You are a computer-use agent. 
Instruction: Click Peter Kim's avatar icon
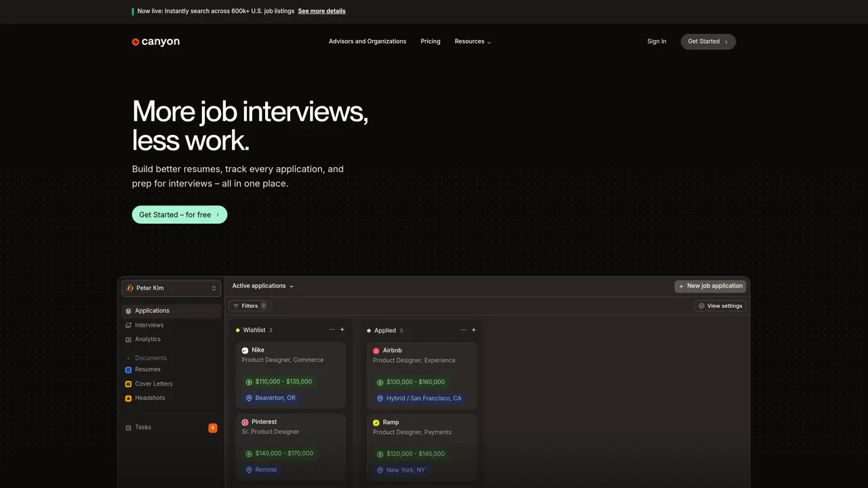[x=130, y=288]
